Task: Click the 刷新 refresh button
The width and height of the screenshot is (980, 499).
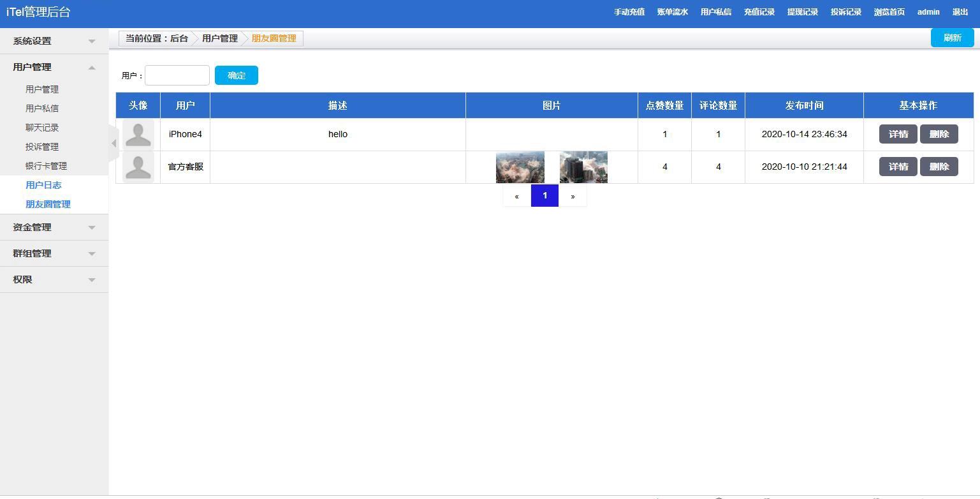Action: pyautogui.click(x=953, y=38)
